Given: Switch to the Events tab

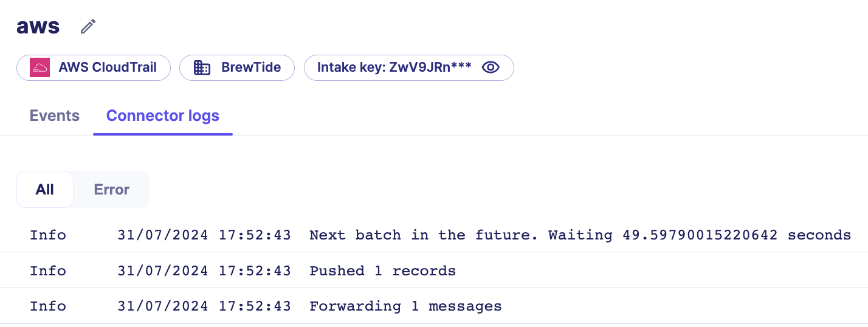Looking at the screenshot, I should (x=55, y=116).
